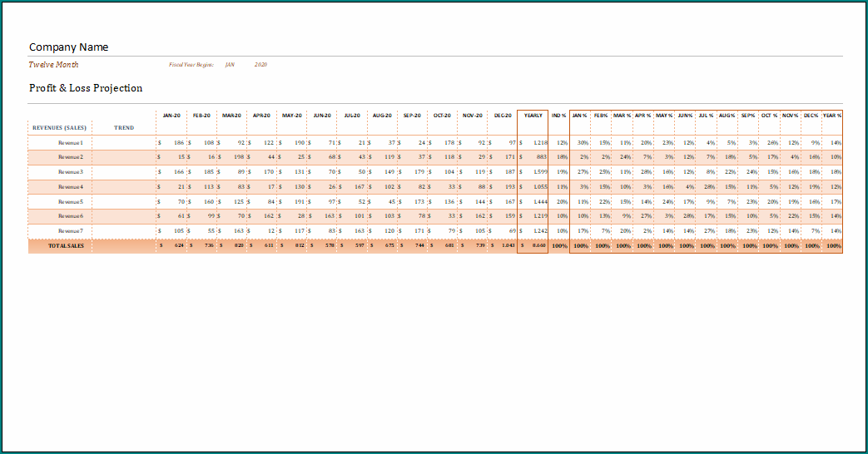Select the MAY-20 column header
868x454 pixels.
point(292,116)
